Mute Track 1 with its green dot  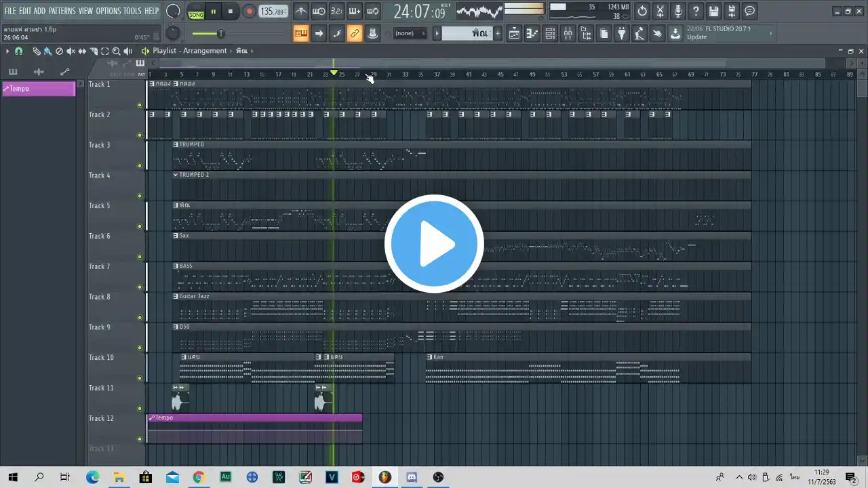pyautogui.click(x=140, y=105)
